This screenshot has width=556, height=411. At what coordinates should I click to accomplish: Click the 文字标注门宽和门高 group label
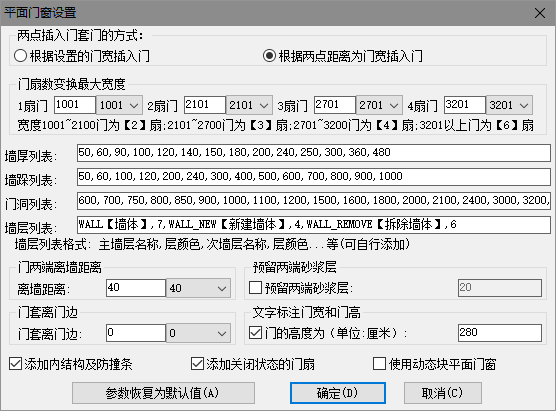[x=307, y=312]
